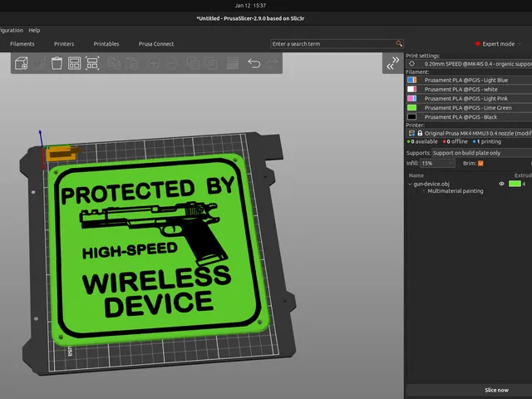Viewport: 532px width, 399px height.
Task: Toggle visibility eye for gun-device.obj
Action: 501,184
